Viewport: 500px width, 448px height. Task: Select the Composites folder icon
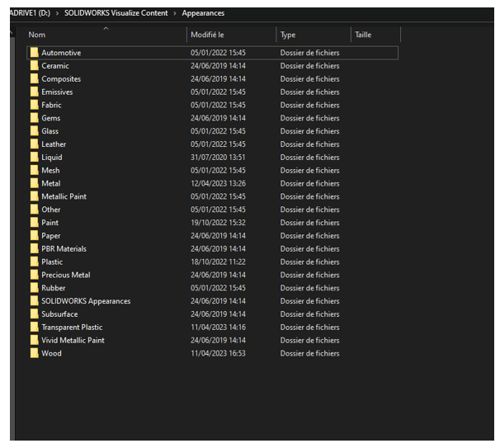click(x=35, y=78)
